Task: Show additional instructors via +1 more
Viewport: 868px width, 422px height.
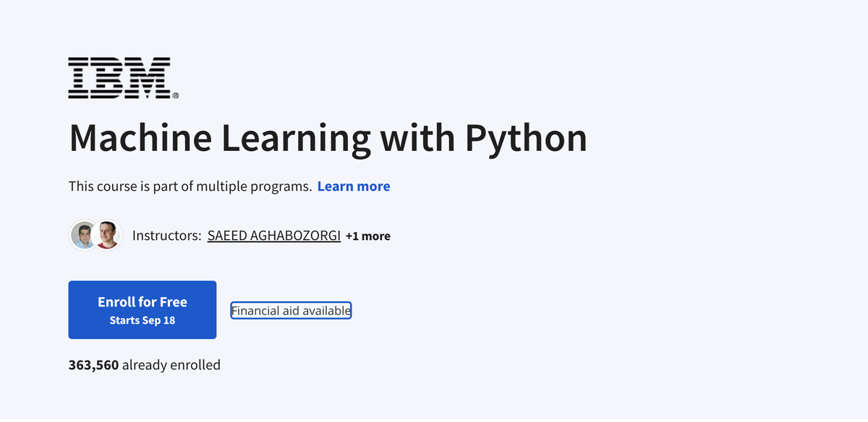Action: [369, 236]
